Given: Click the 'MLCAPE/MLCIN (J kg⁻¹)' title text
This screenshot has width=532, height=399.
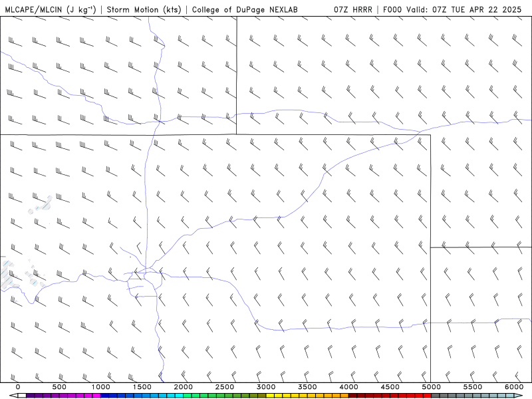Looking at the screenshot, I should tap(51, 9).
